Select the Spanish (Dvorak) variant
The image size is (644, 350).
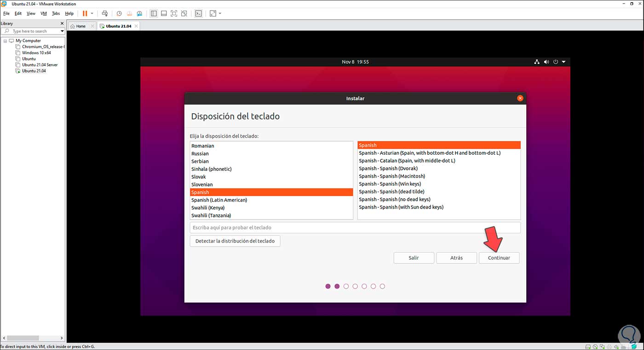(439, 169)
